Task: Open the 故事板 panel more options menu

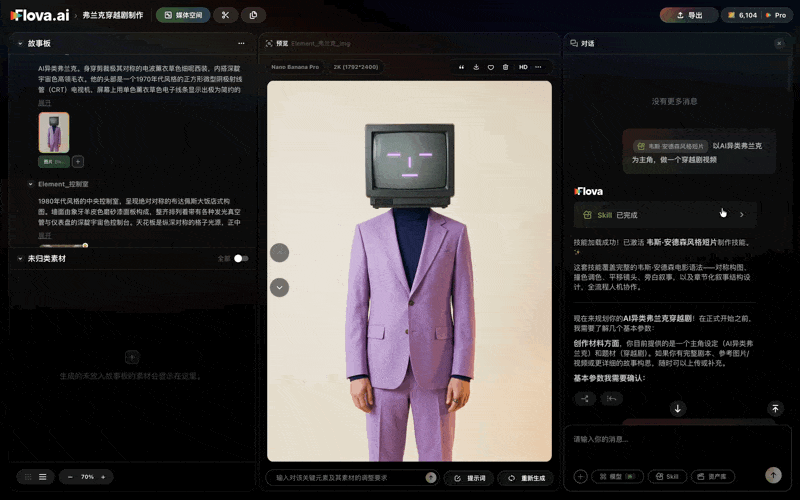Action: coord(241,43)
